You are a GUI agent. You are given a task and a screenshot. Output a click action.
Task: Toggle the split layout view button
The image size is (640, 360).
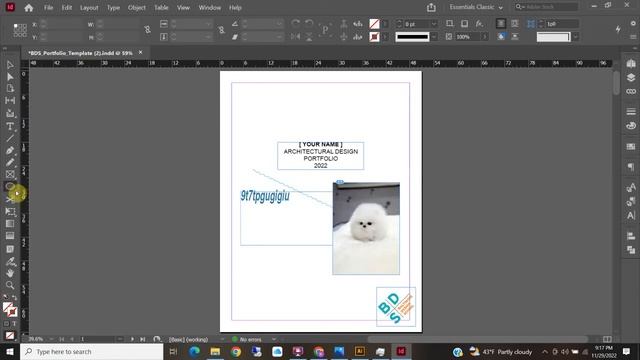(x=607, y=339)
